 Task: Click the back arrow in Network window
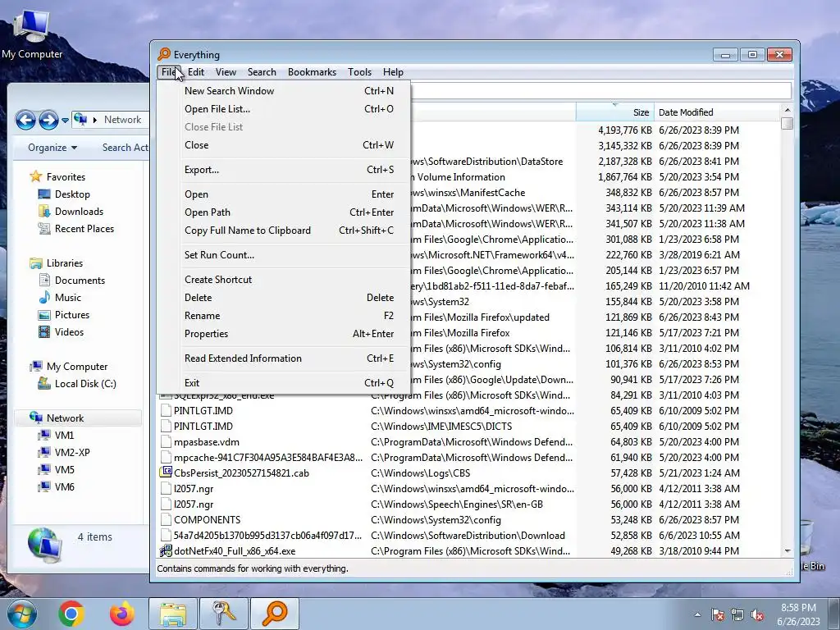point(25,120)
